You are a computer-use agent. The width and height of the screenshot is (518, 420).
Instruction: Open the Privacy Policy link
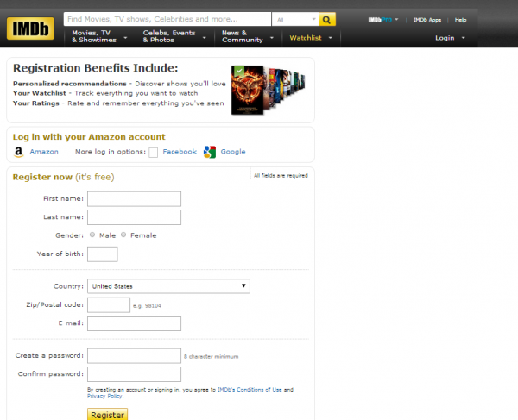(x=105, y=396)
